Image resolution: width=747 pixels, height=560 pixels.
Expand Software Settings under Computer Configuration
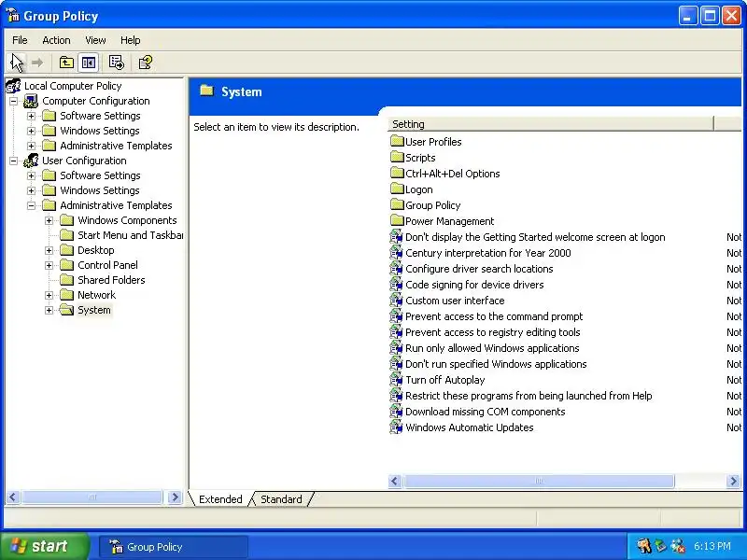31,116
